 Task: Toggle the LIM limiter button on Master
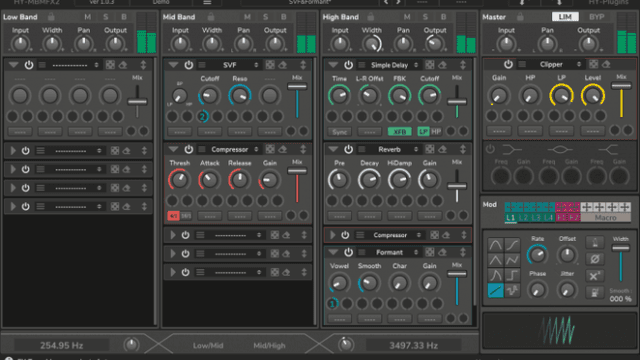pyautogui.click(x=565, y=17)
